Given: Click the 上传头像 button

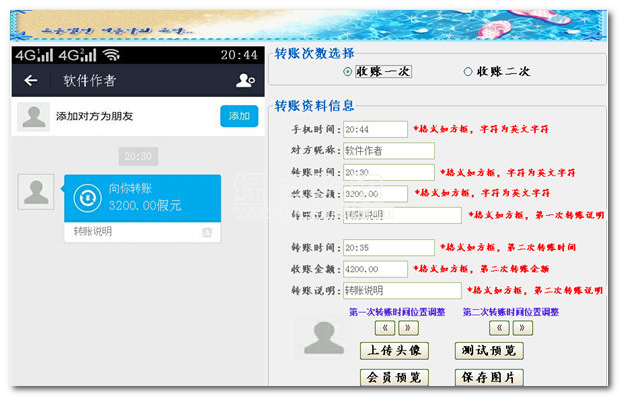Looking at the screenshot, I should click(x=394, y=350).
